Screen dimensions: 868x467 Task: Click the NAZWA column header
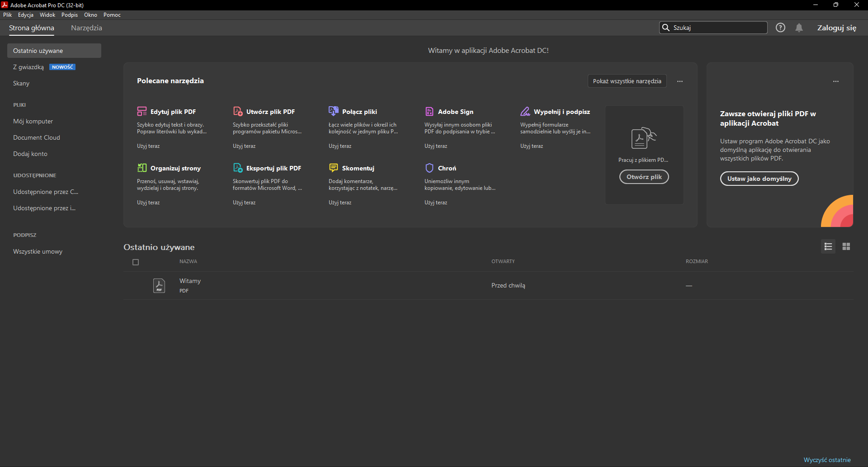(188, 261)
